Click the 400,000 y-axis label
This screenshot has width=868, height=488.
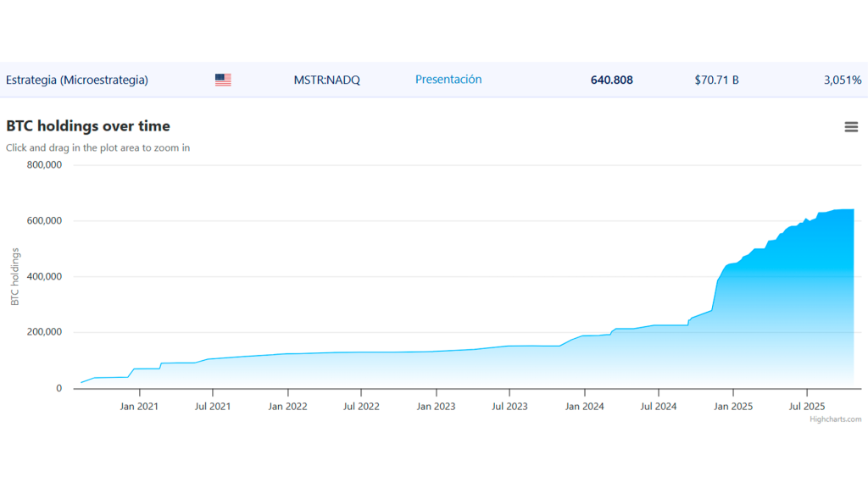pyautogui.click(x=44, y=276)
